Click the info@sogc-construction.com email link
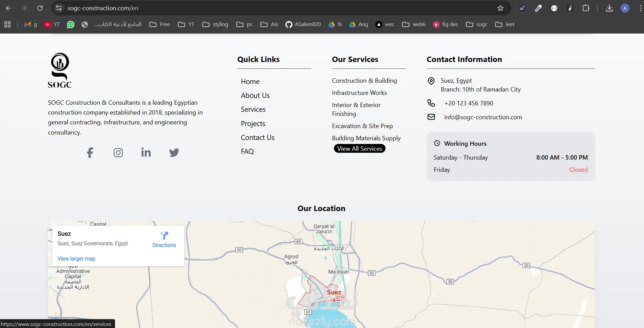644x328 pixels. [x=483, y=117]
